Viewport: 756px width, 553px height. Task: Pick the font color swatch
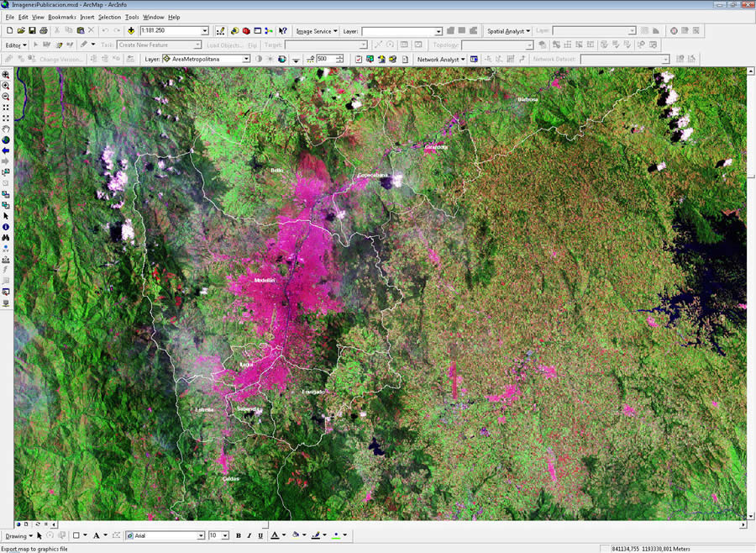click(275, 535)
